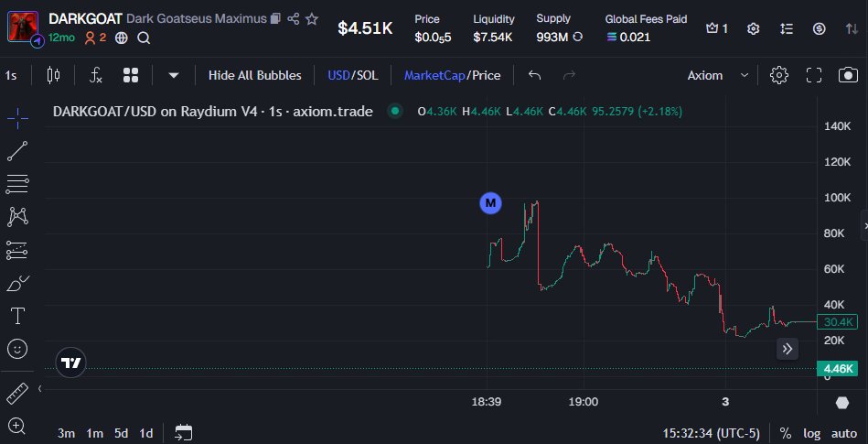Enter fullscreen chart mode

click(x=814, y=75)
